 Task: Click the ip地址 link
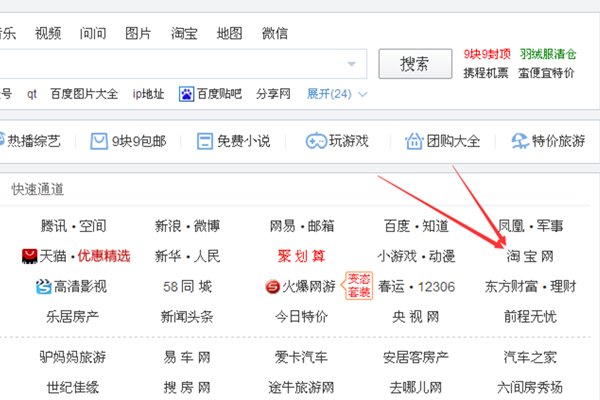pyautogui.click(x=148, y=94)
